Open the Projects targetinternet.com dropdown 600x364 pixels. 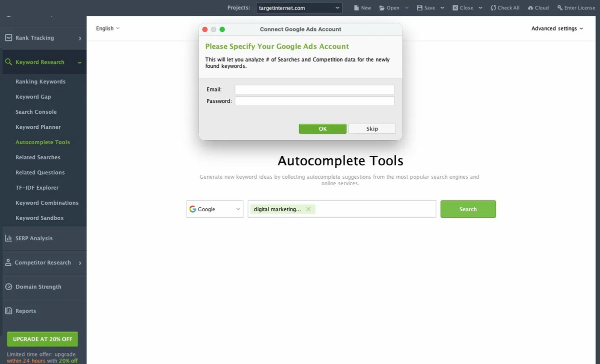point(299,8)
